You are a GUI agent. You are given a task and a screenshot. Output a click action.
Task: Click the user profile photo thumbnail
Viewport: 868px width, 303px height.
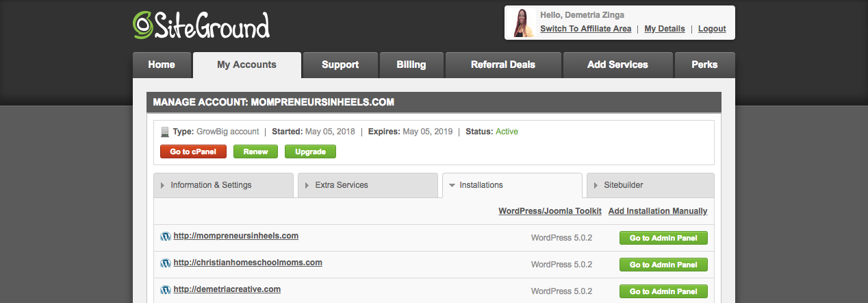coord(524,23)
